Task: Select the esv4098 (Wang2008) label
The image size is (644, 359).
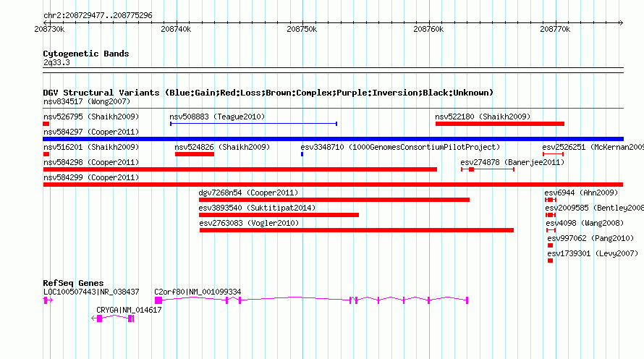Action: tap(585, 223)
